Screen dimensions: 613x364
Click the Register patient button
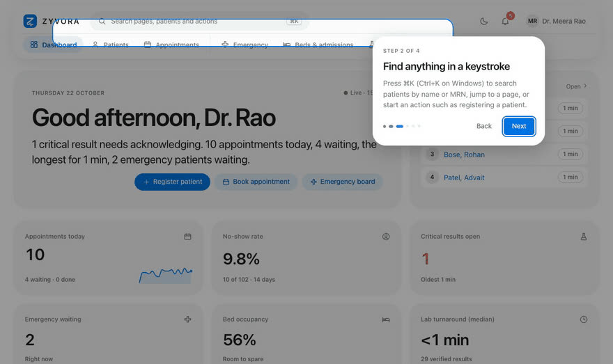tap(173, 182)
